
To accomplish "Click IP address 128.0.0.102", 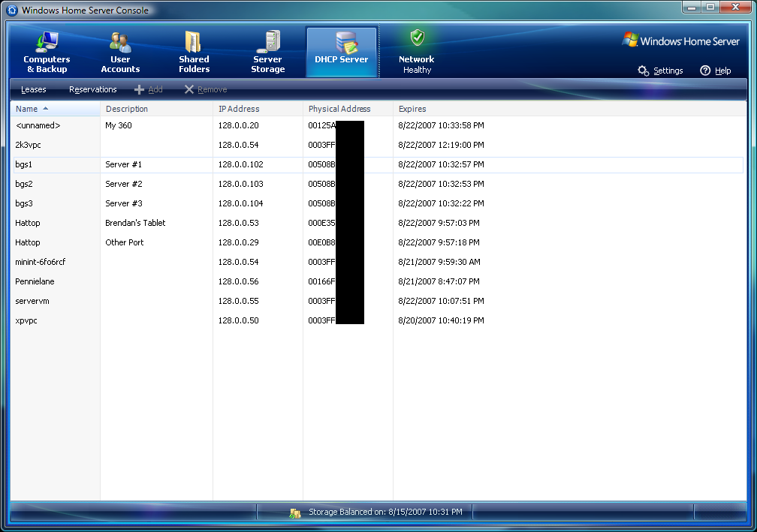I will pyautogui.click(x=240, y=164).
